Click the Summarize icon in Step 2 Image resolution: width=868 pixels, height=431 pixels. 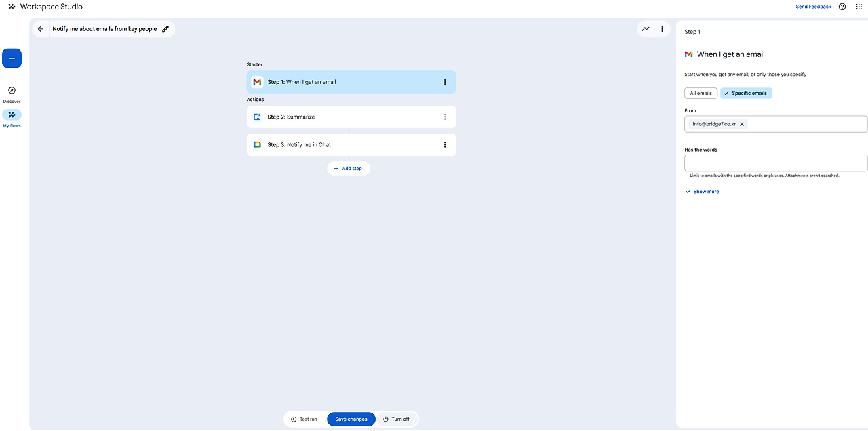click(257, 117)
